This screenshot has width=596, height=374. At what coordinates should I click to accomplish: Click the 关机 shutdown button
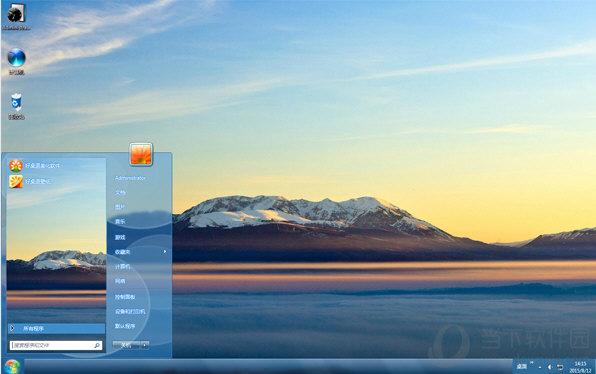127,345
